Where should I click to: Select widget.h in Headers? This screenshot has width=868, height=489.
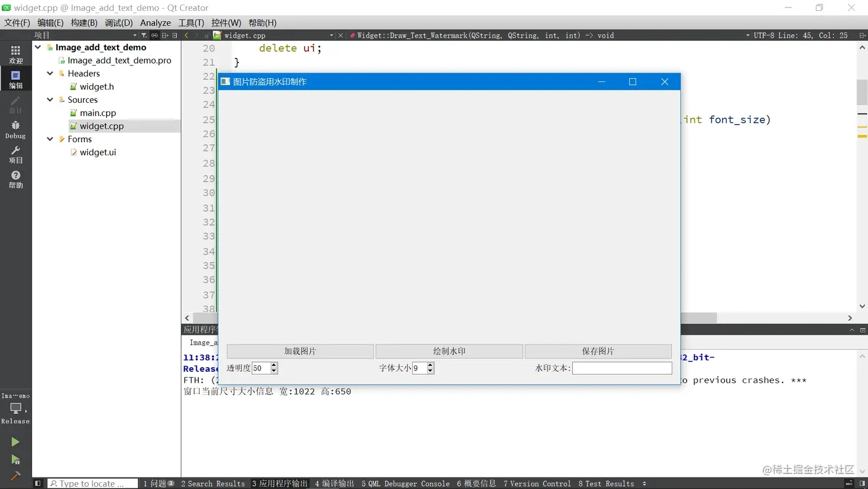(97, 87)
